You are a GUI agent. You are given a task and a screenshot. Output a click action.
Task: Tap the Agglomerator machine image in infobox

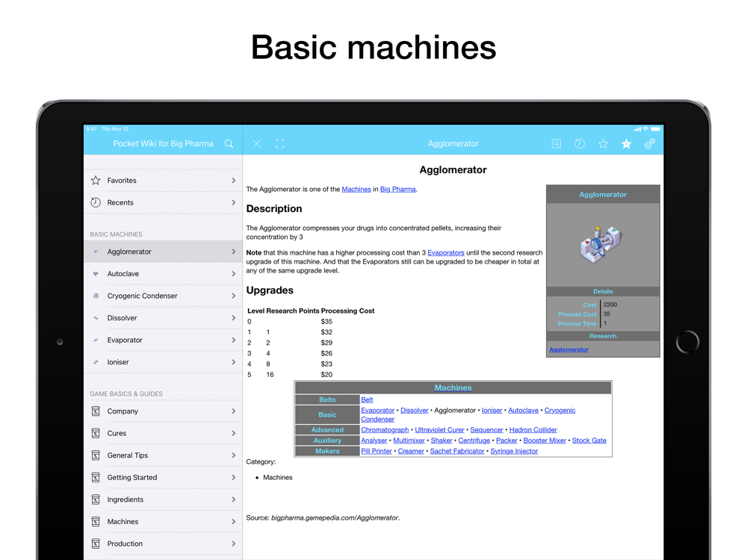click(601, 244)
